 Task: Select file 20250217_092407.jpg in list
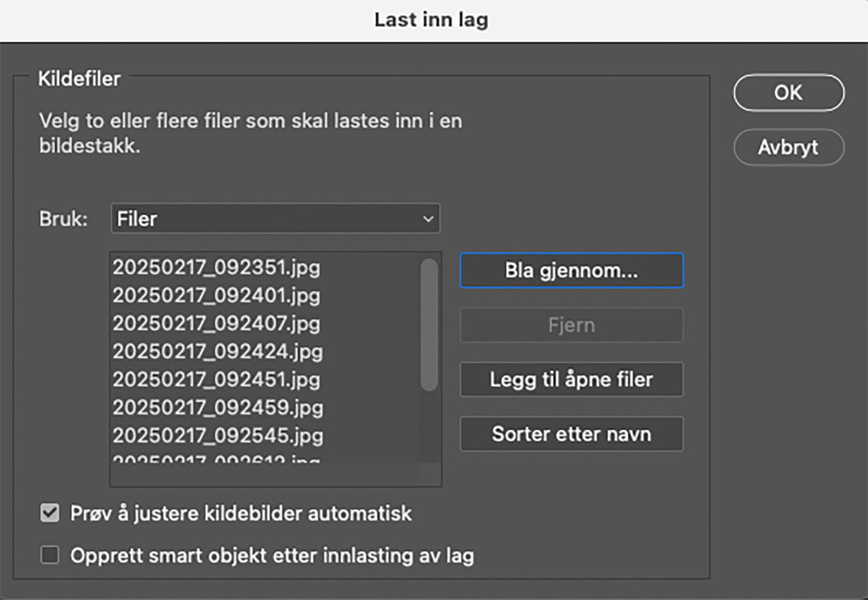(216, 323)
